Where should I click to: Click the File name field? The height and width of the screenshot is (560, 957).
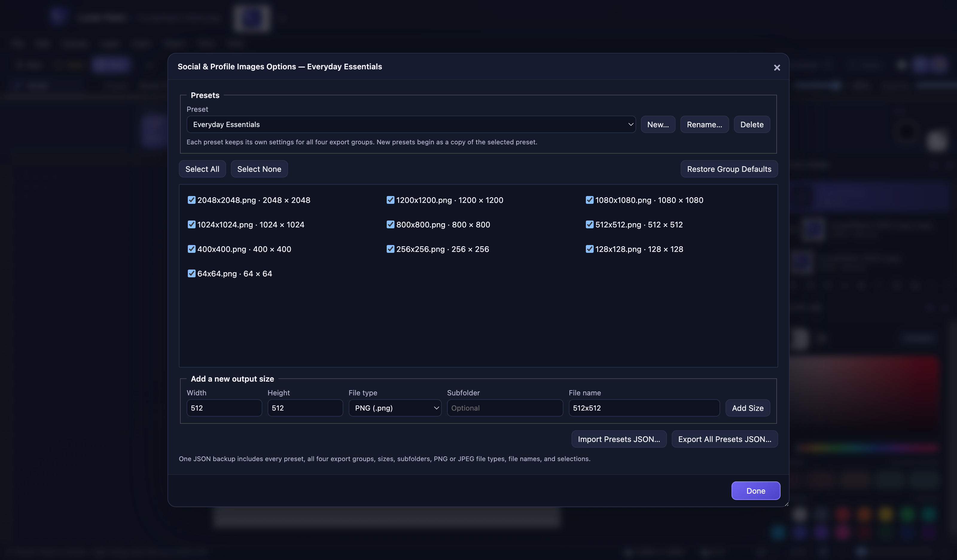[x=644, y=408]
